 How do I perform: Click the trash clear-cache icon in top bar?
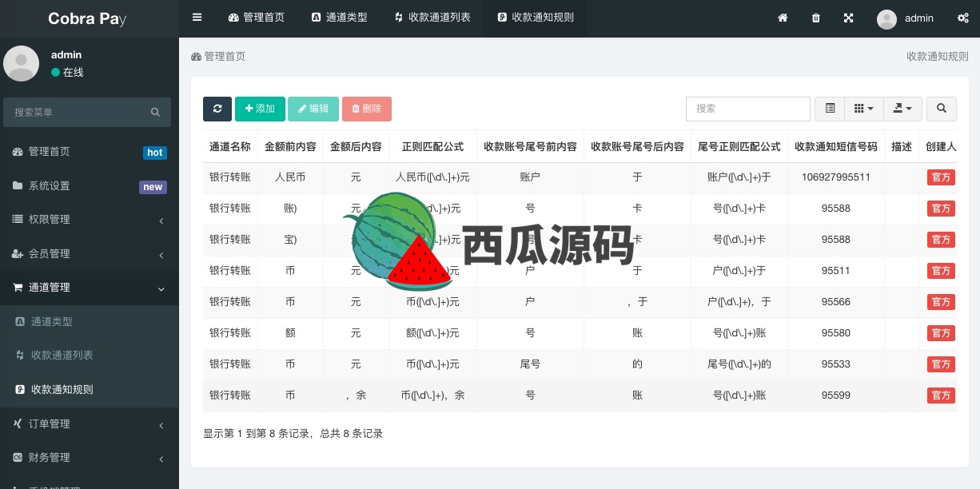click(x=815, y=18)
